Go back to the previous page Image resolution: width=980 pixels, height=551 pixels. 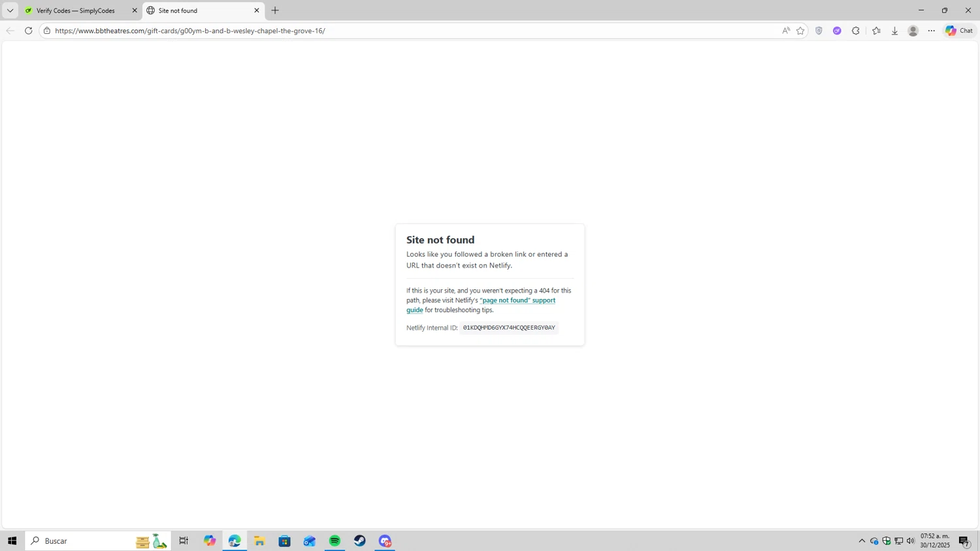pos(10,31)
